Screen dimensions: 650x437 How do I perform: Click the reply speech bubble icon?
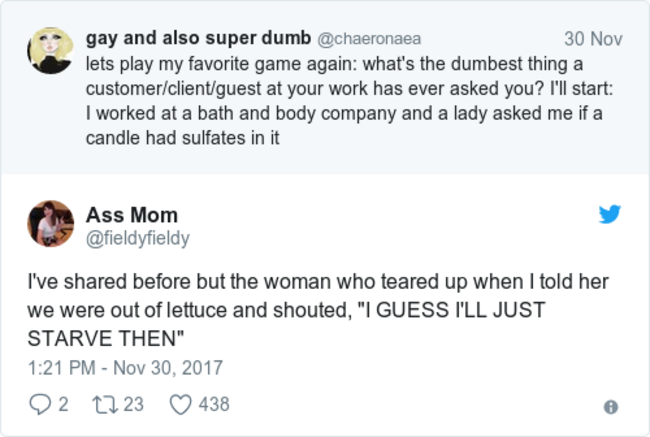pos(40,404)
